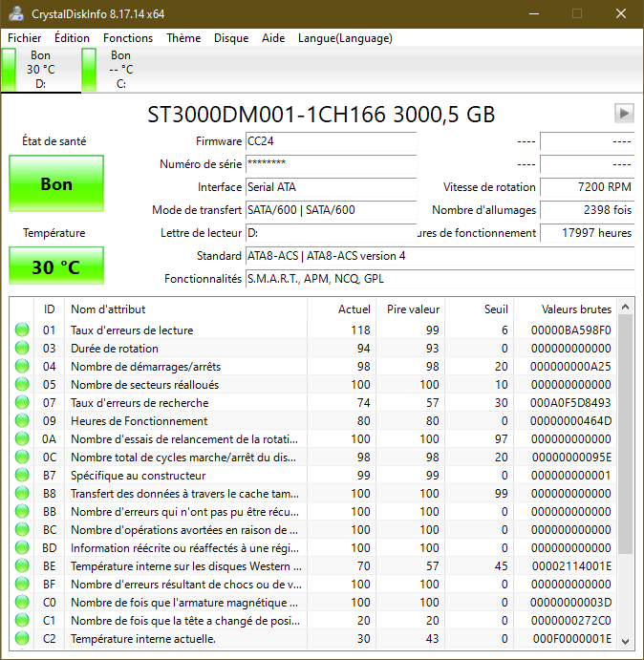Click the next disk arrow button
Viewport: 644px width, 660px height.
(624, 114)
